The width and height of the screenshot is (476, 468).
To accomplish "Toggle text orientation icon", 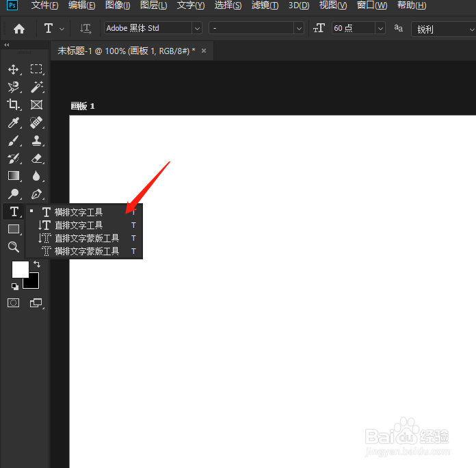I will [x=85, y=29].
